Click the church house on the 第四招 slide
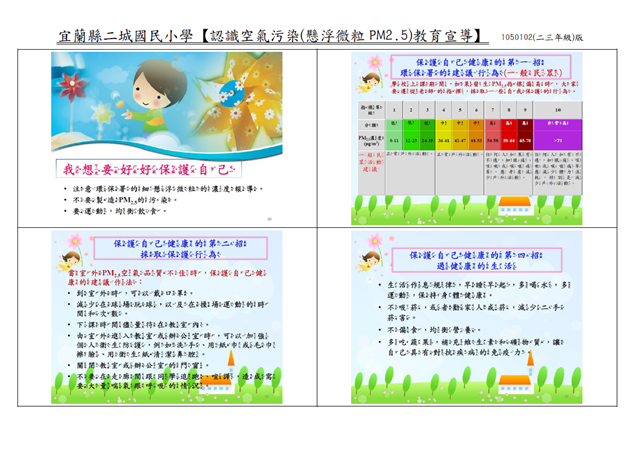 pyautogui.click(x=517, y=373)
